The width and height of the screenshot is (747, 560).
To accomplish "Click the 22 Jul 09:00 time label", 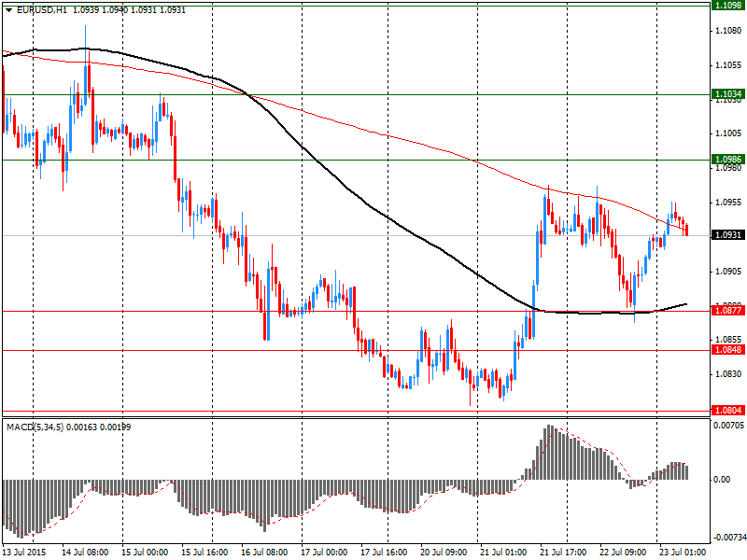I will pyautogui.click(x=623, y=552).
